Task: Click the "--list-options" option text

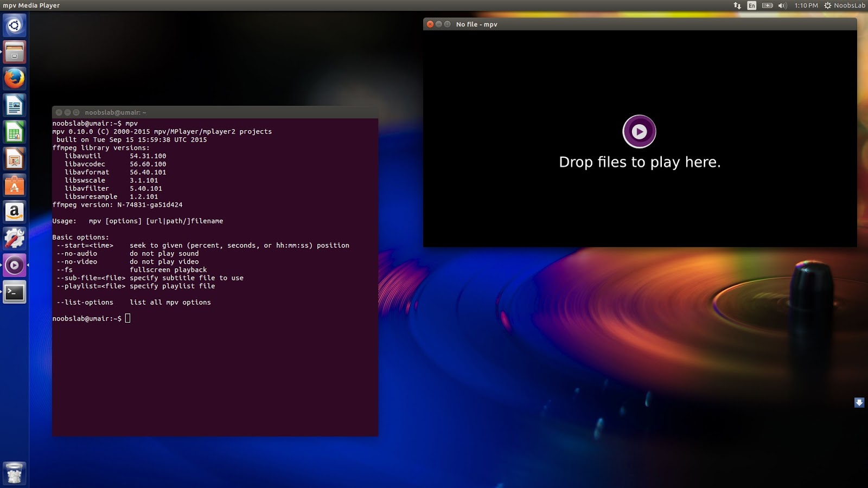Action: click(x=85, y=303)
